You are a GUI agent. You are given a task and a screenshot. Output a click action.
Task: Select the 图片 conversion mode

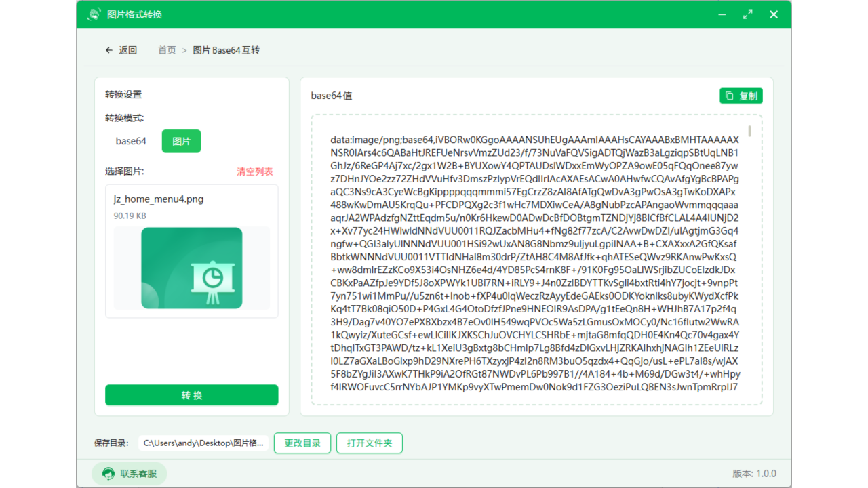(x=181, y=141)
